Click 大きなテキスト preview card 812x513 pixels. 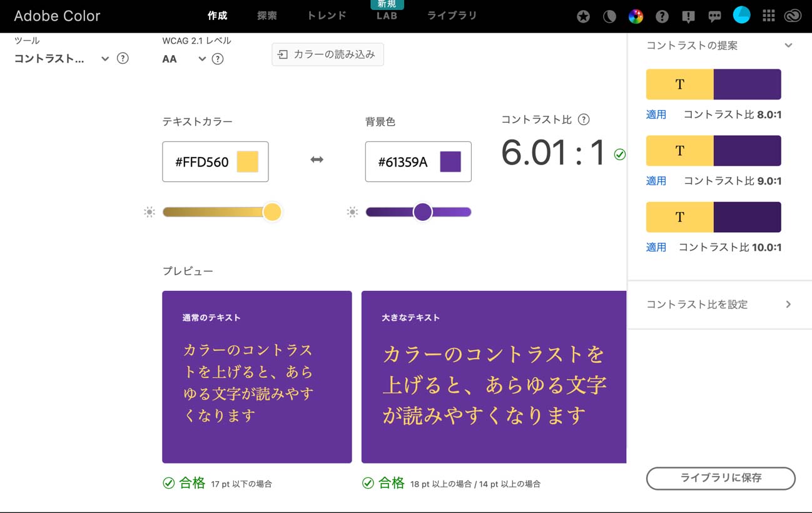(494, 377)
